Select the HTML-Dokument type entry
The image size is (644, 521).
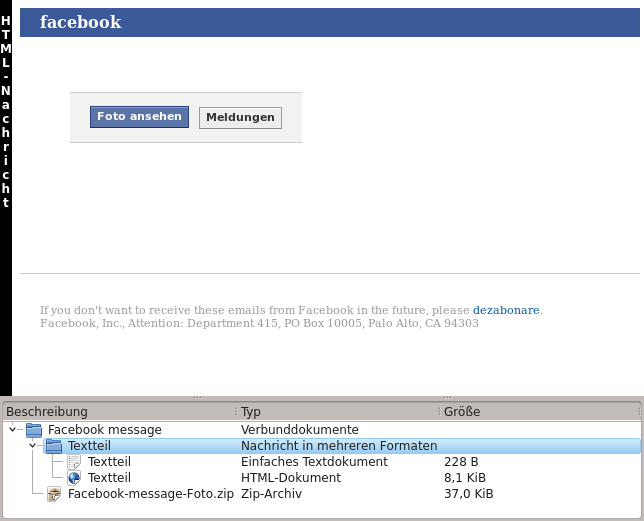pos(290,478)
